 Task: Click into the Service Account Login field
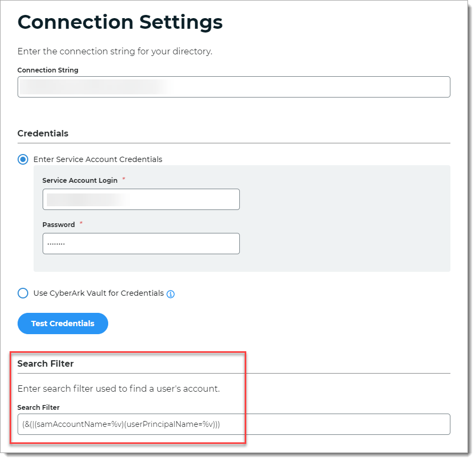(x=141, y=199)
